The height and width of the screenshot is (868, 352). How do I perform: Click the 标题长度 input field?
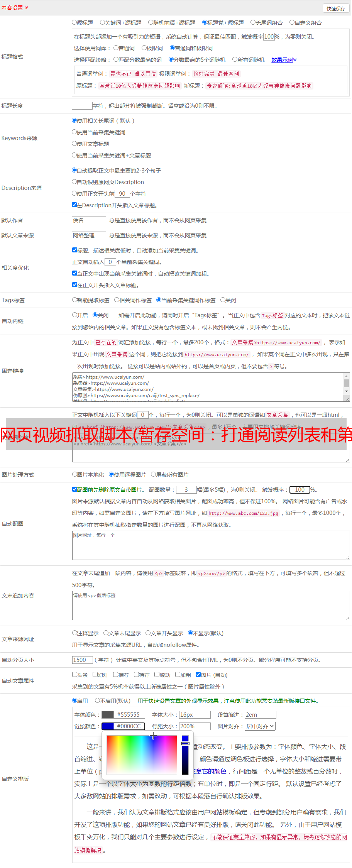point(82,106)
